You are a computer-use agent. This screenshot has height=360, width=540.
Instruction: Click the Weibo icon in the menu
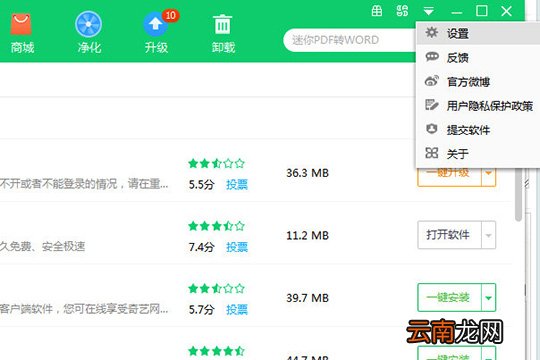click(x=432, y=81)
